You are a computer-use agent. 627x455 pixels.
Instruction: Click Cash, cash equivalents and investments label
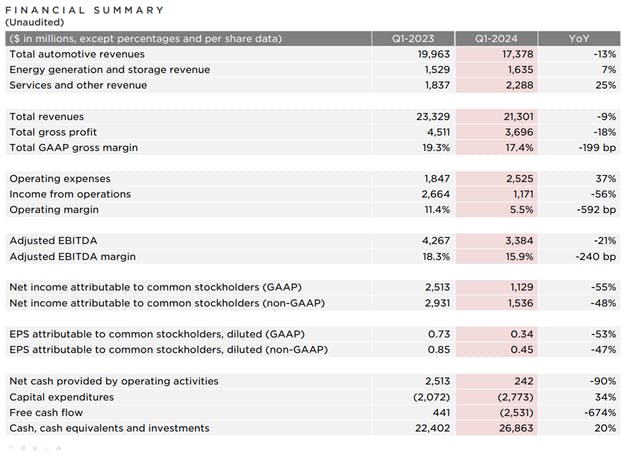(109, 429)
